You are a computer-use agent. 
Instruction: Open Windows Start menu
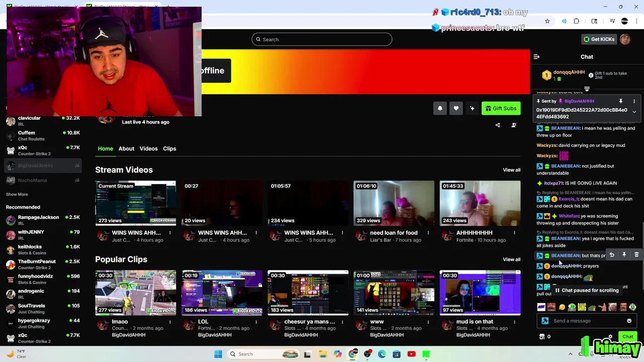(x=218, y=354)
